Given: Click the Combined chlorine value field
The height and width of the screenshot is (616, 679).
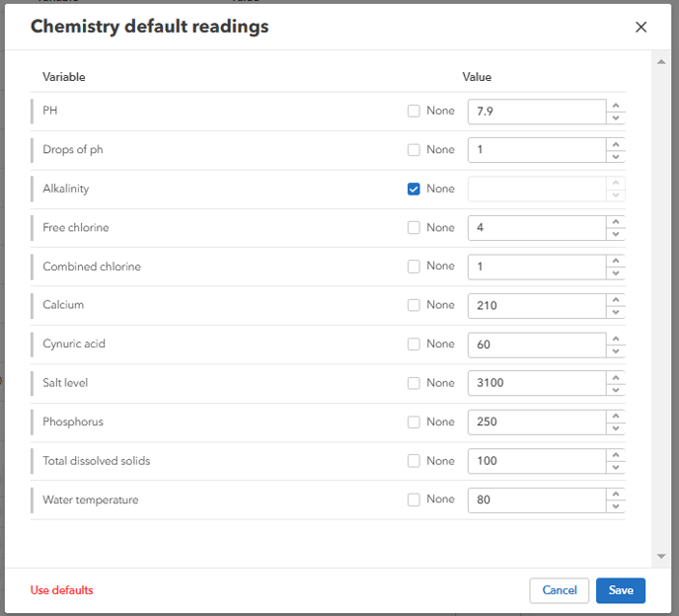Looking at the screenshot, I should 536,267.
